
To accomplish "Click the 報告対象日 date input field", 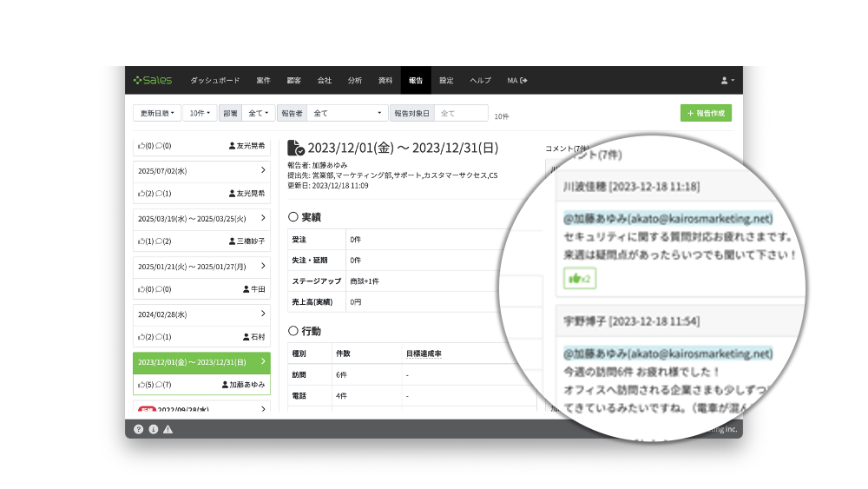I will tap(460, 113).
